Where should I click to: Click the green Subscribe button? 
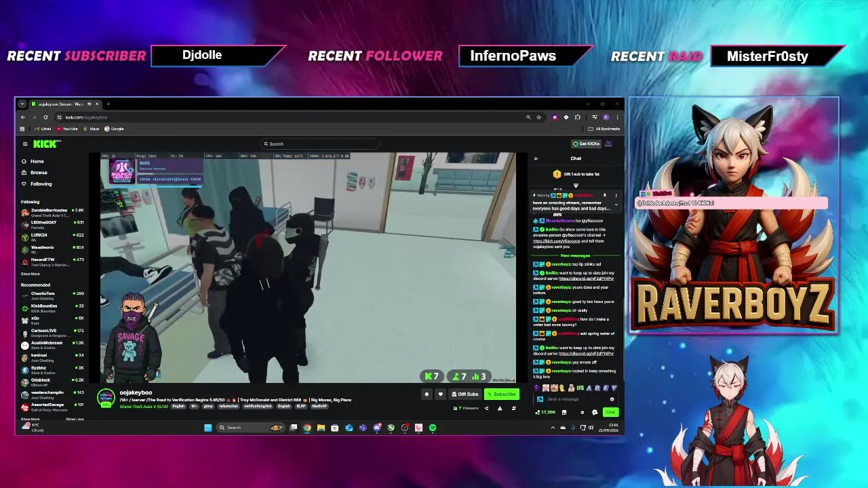[502, 394]
